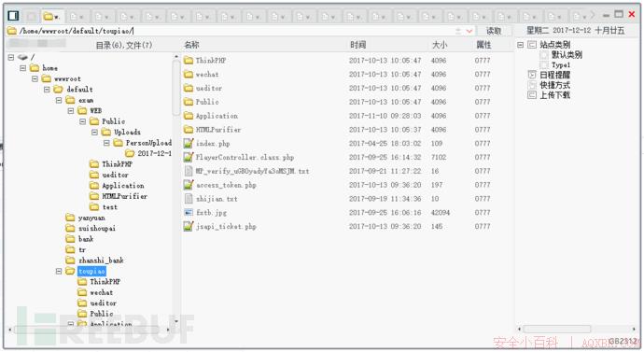Screen dimensions: 644x352
Task: Click the GB2312 encoding in status bar
Action: pos(623,342)
